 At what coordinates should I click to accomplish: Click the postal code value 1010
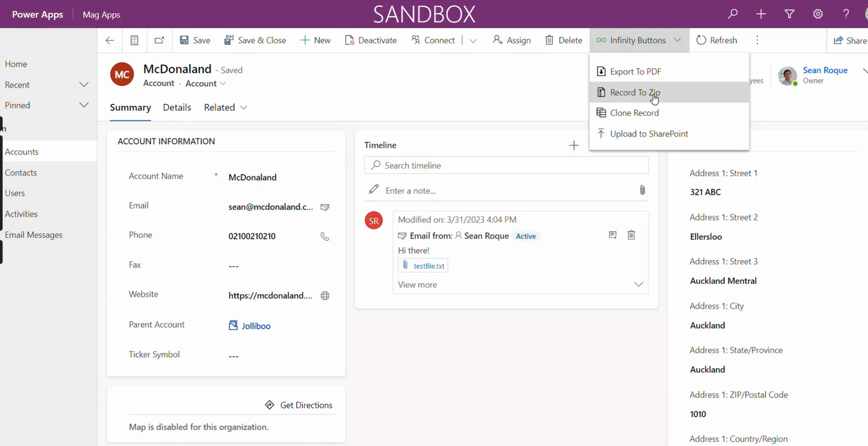698,414
